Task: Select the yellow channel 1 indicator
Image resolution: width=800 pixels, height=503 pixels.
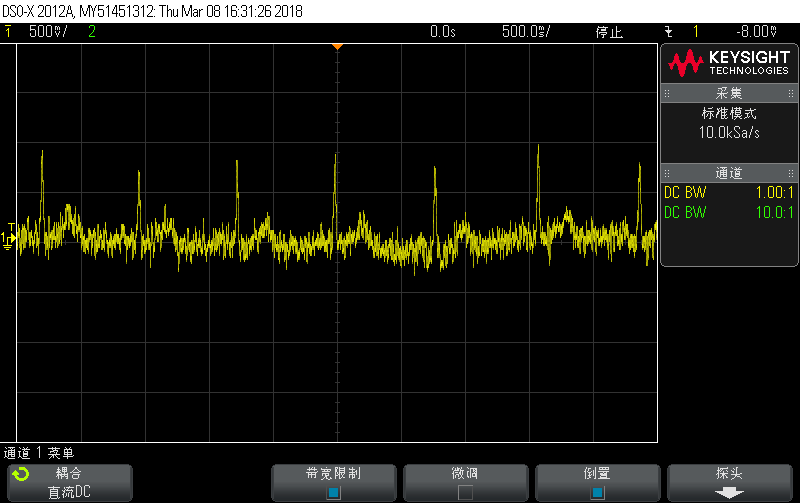Action: [9, 32]
